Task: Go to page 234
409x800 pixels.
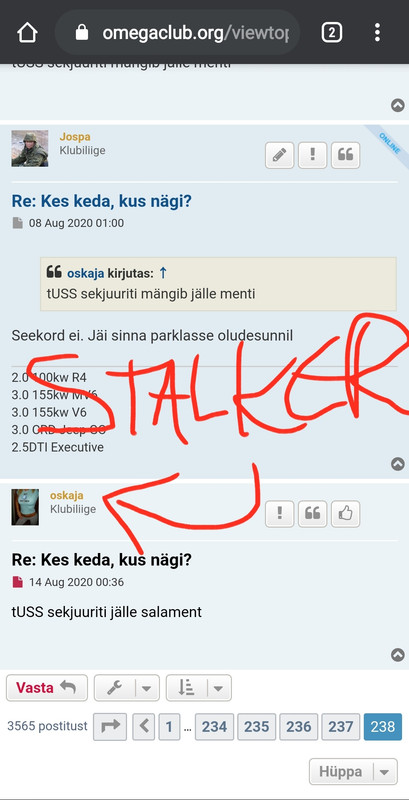Action: pos(214,727)
